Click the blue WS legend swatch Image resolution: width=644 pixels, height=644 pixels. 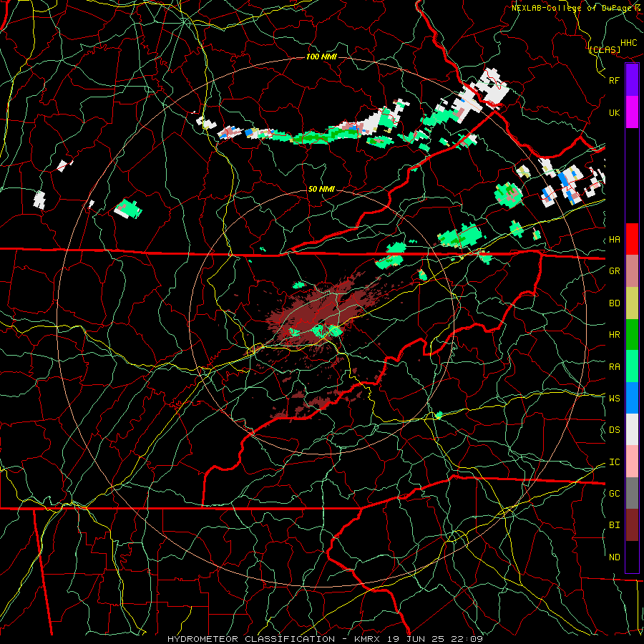click(632, 398)
